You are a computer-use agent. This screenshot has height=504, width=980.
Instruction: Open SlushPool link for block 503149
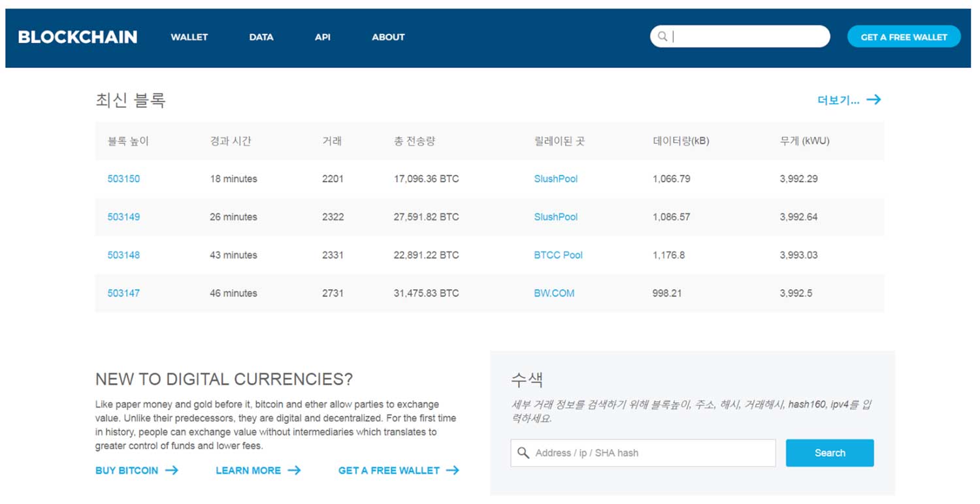[556, 217]
